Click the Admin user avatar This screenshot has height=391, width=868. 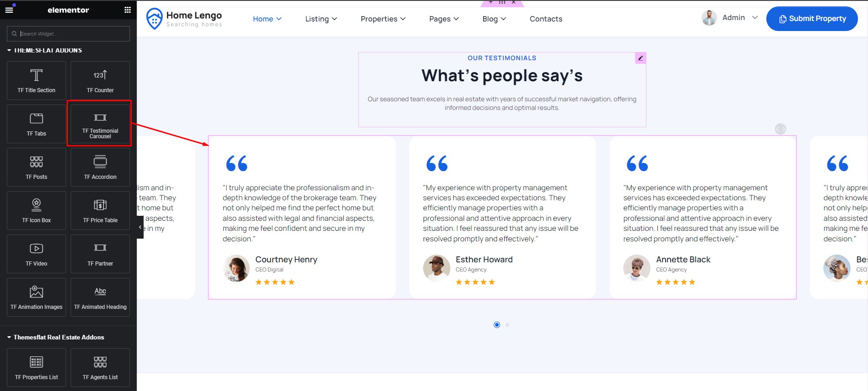[x=709, y=18]
